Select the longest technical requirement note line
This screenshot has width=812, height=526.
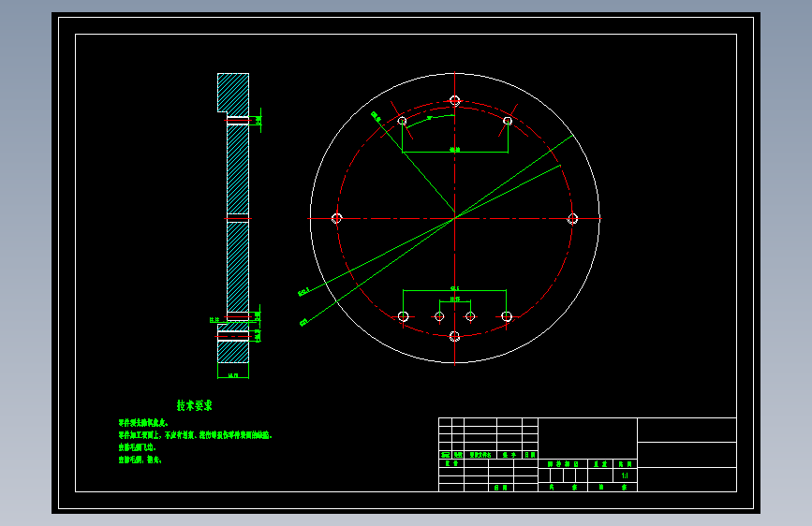click(x=195, y=435)
